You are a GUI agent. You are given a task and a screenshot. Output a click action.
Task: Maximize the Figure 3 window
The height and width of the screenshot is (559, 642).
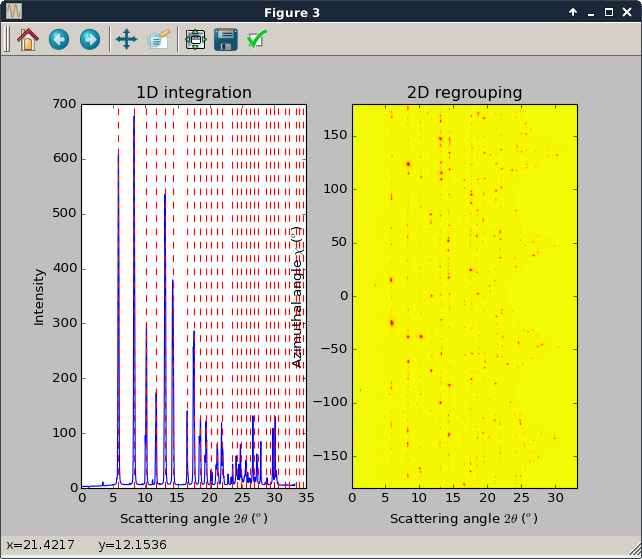(x=609, y=12)
